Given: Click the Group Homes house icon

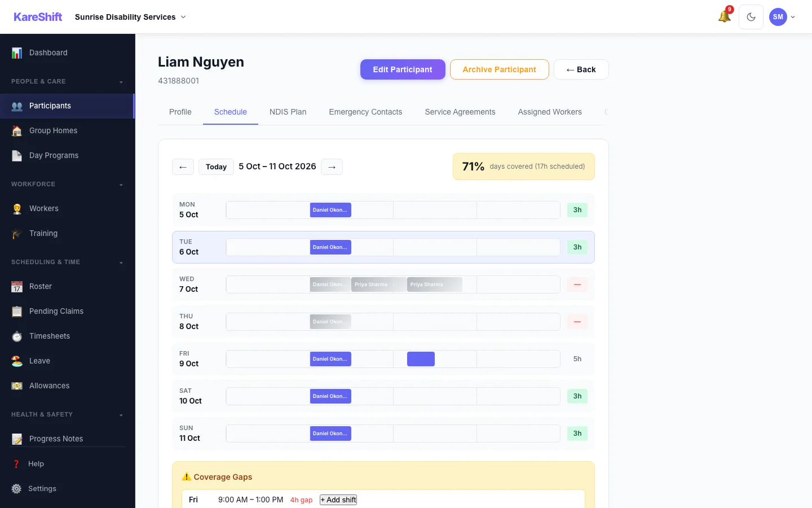Looking at the screenshot, I should pos(17,130).
